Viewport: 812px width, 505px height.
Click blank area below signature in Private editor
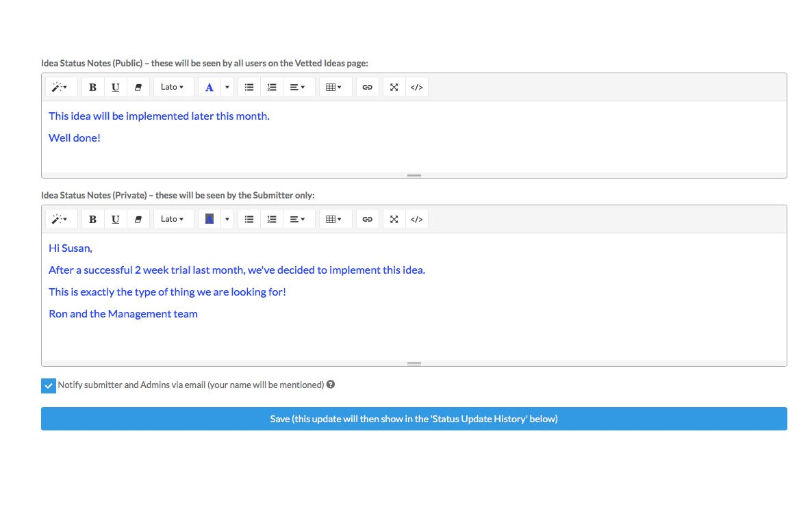(414, 341)
